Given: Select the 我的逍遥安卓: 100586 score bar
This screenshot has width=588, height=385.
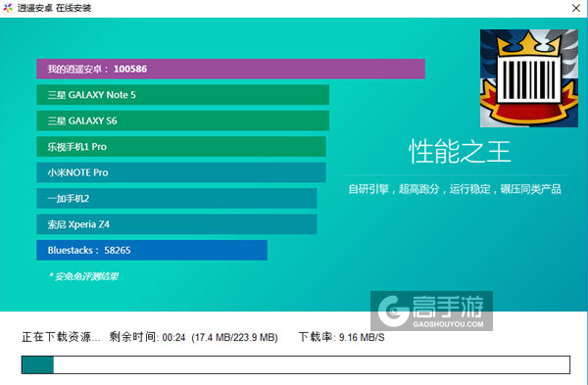Looking at the screenshot, I should pos(230,69).
